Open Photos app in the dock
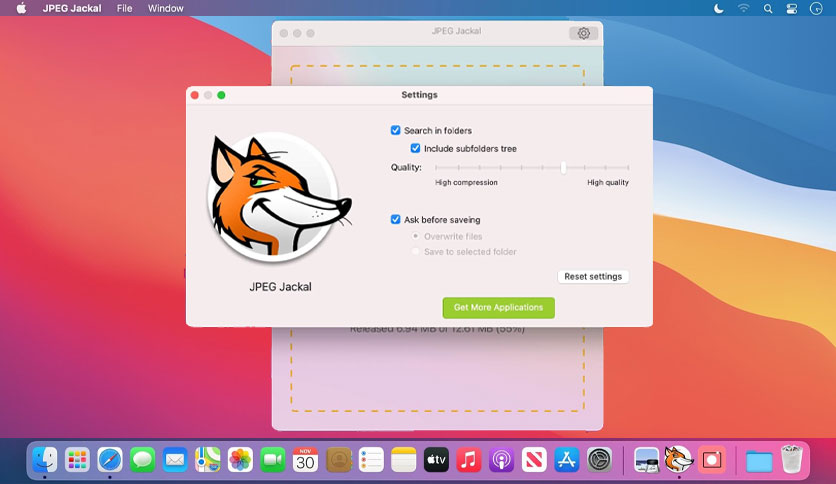The image size is (836, 484). click(x=240, y=459)
